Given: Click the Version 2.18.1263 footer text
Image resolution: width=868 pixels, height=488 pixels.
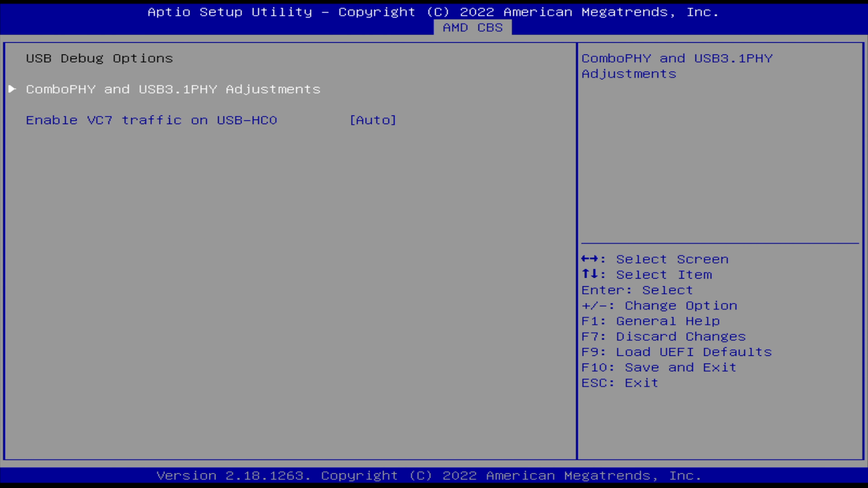Looking at the screenshot, I should point(429,476).
